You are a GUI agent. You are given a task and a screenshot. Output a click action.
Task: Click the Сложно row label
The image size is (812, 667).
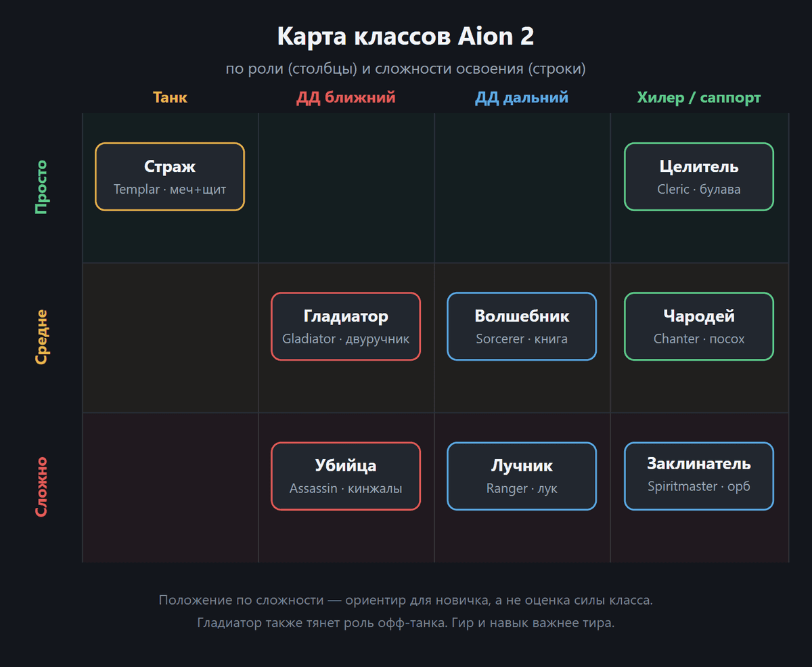[41, 487]
